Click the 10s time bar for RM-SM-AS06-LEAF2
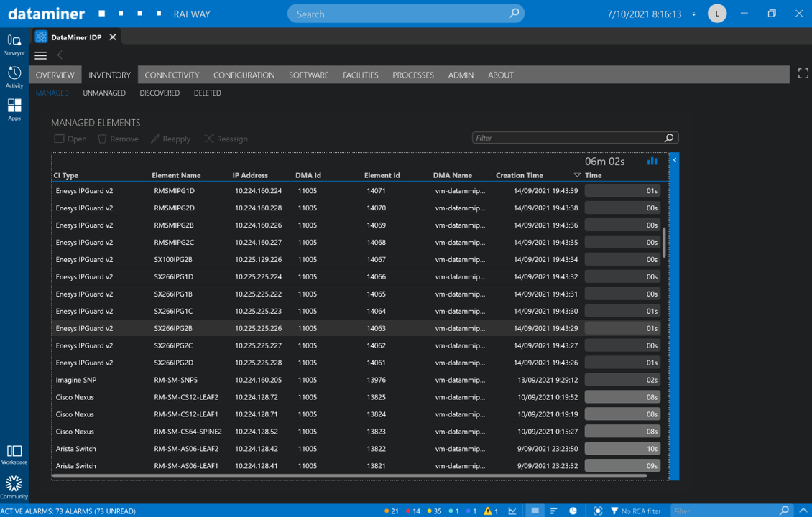 click(622, 449)
